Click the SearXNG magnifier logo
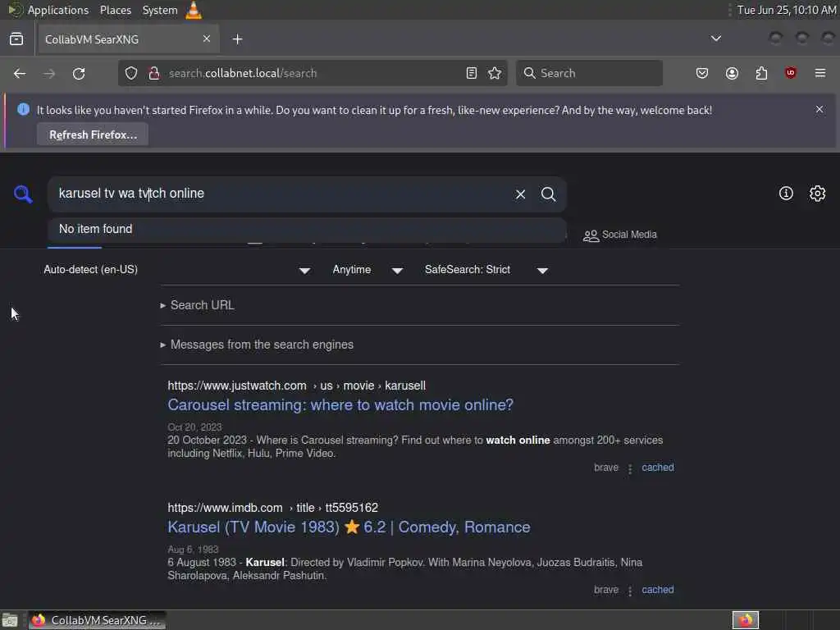The height and width of the screenshot is (630, 840). pyautogui.click(x=23, y=194)
